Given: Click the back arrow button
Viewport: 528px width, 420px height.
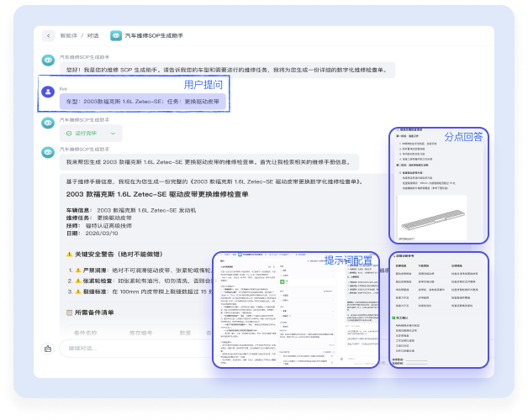Looking at the screenshot, I should (x=49, y=35).
